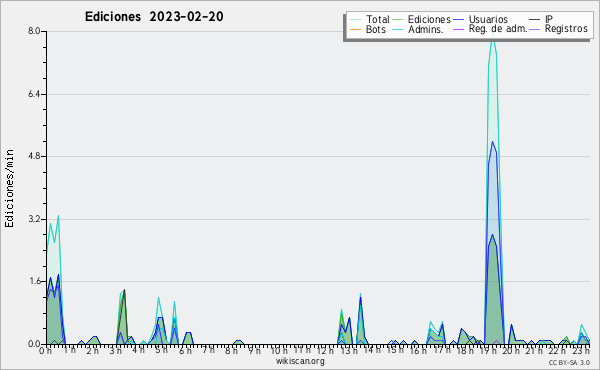Click the '10 h' x-axis label

point(279,351)
